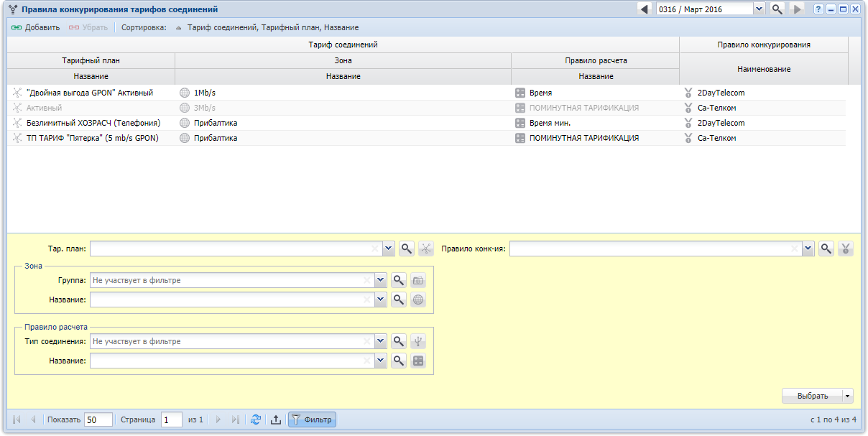The height and width of the screenshot is (436, 868).
Task: Click the Правило расчета column header
Action: (x=596, y=60)
